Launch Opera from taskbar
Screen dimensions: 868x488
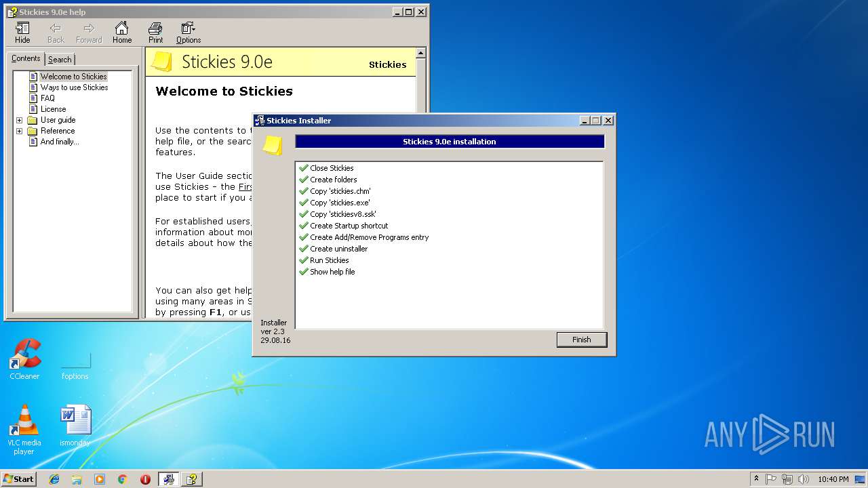pos(145,479)
